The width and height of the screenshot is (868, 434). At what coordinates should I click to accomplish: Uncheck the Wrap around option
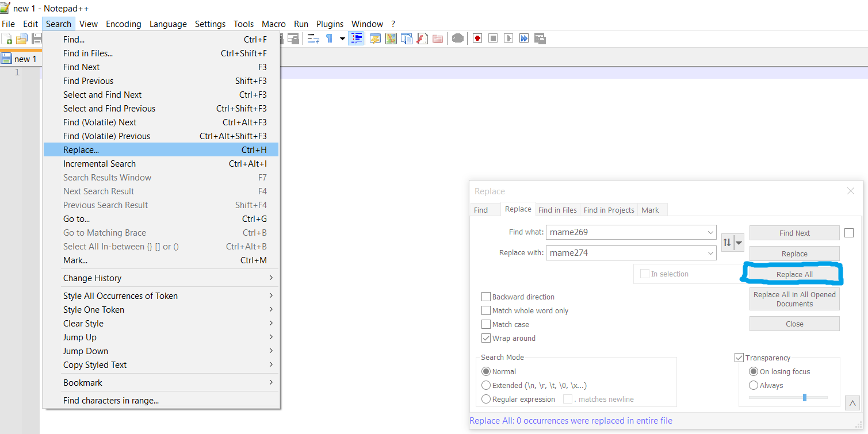click(486, 339)
